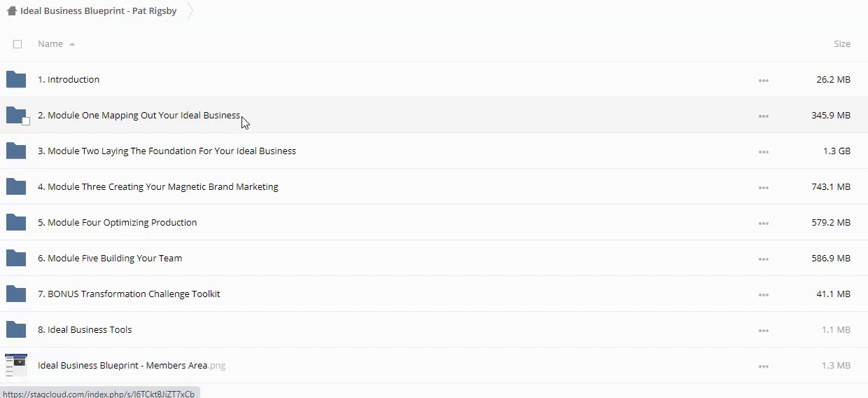The width and height of the screenshot is (868, 398).
Task: Open 4. Module Three Creating Magnetic Brand Marketing
Action: (158, 187)
